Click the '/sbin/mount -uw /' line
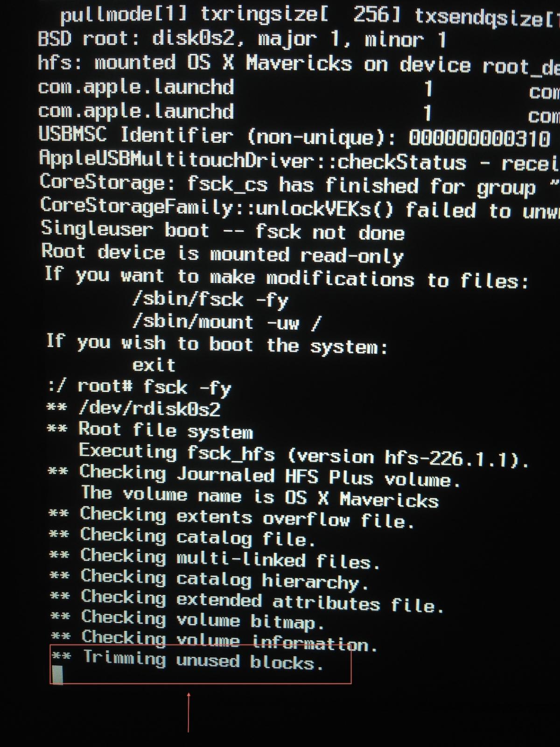 [x=227, y=322]
